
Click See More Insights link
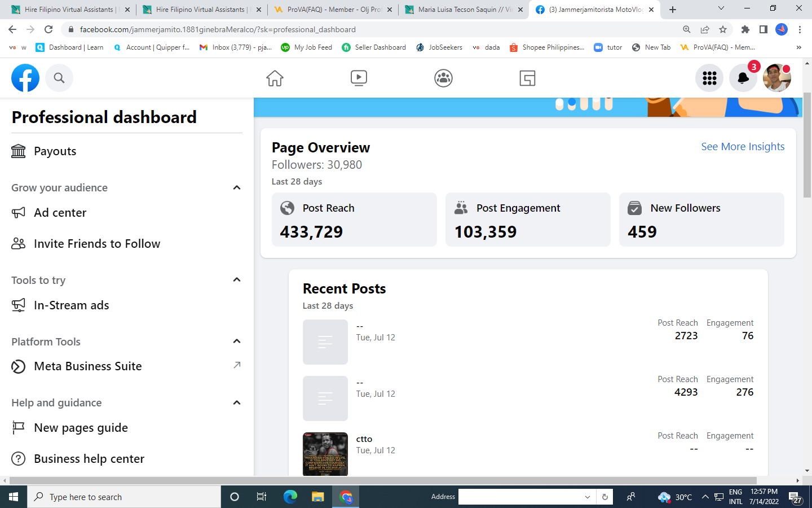pyautogui.click(x=743, y=147)
